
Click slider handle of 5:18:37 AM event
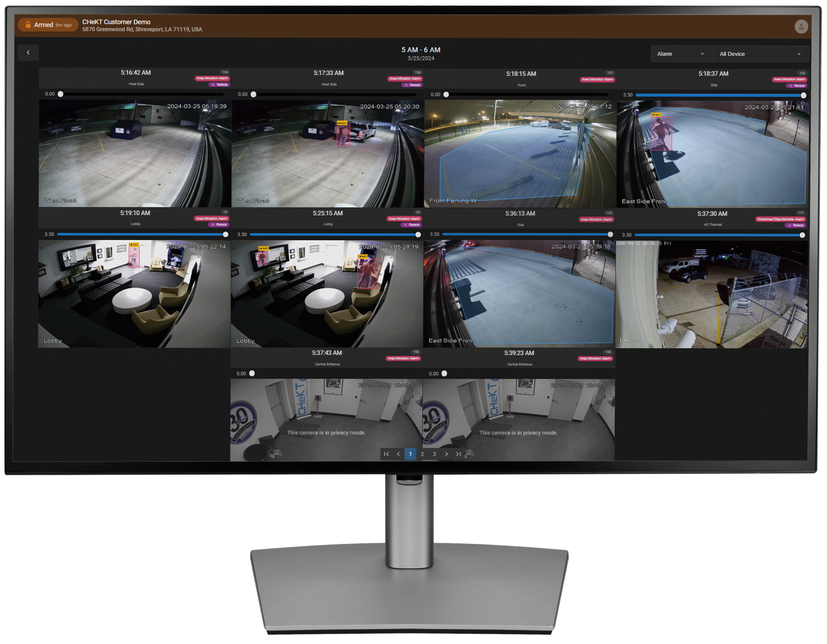tap(803, 95)
